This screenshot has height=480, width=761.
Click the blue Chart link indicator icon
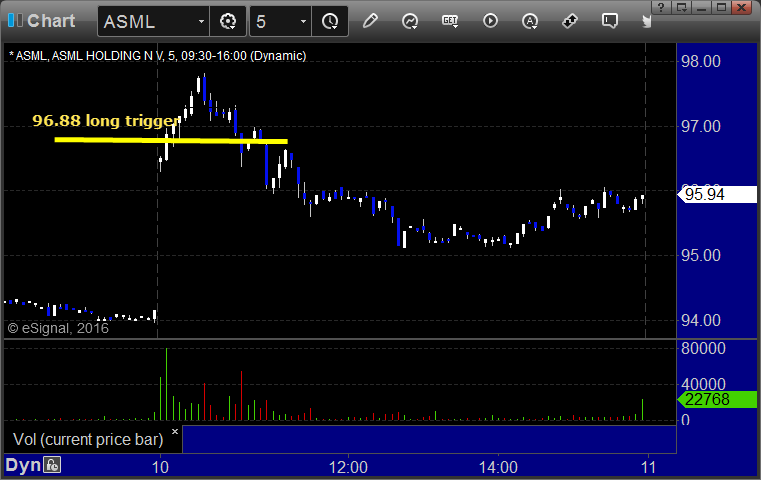15,20
